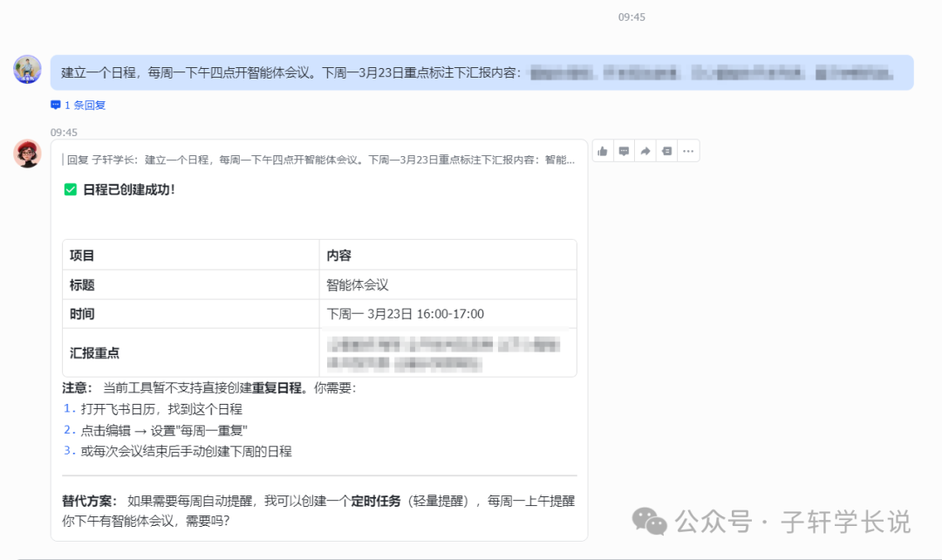Open more options ellipsis menu
The image size is (942, 560).
point(688,152)
